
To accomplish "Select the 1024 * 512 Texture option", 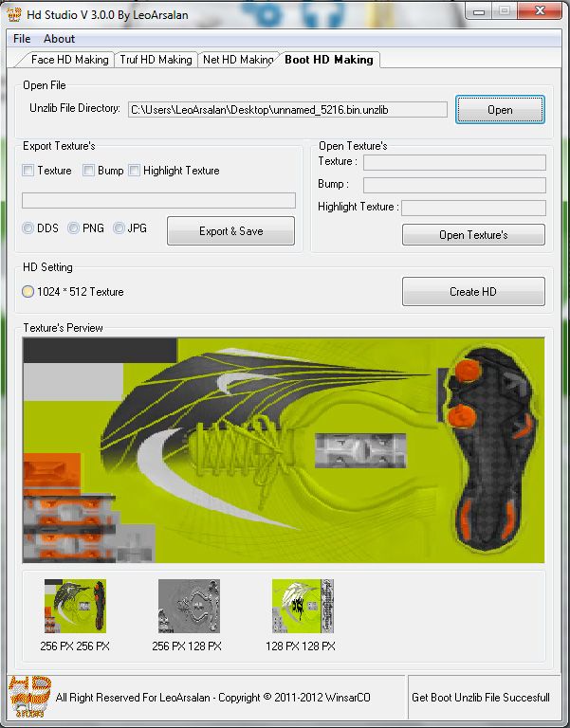I will tap(28, 292).
